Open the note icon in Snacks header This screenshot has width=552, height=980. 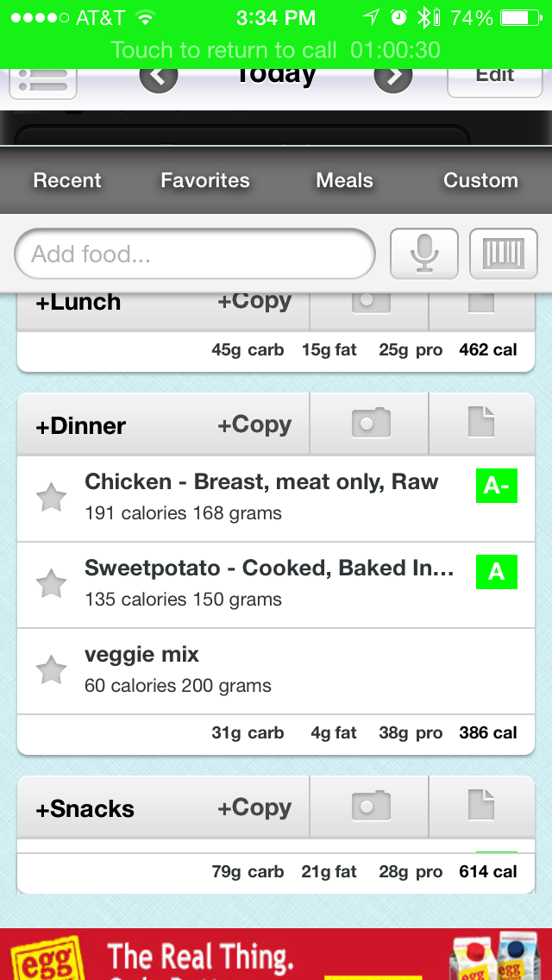(481, 805)
